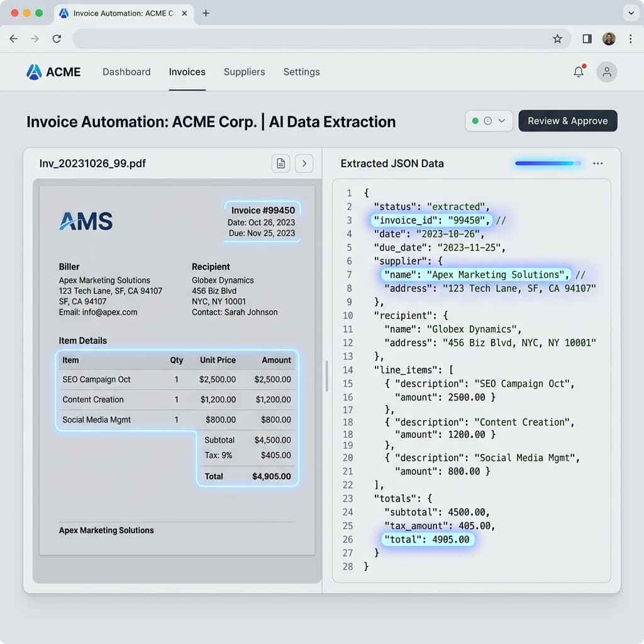Go to next invoice with the chevron button

click(304, 164)
